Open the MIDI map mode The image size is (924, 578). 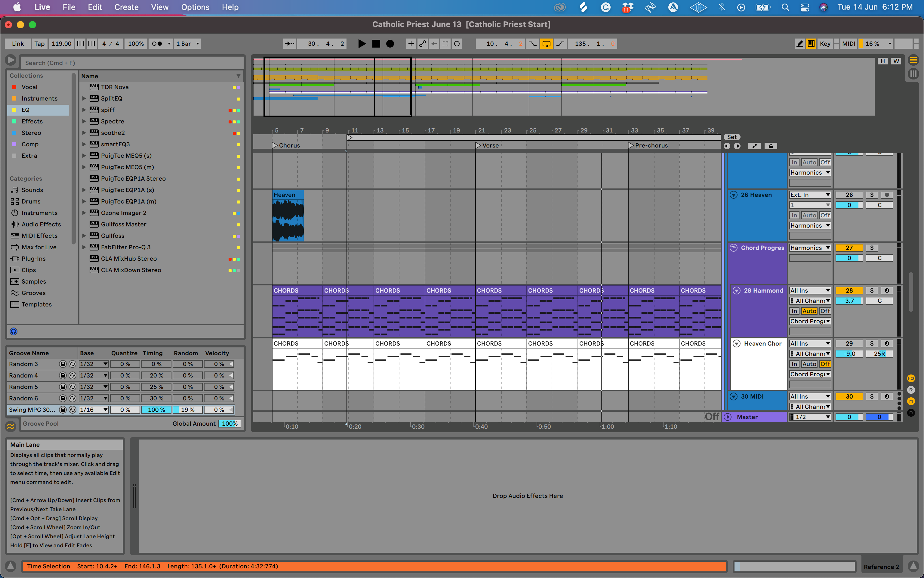pos(849,44)
